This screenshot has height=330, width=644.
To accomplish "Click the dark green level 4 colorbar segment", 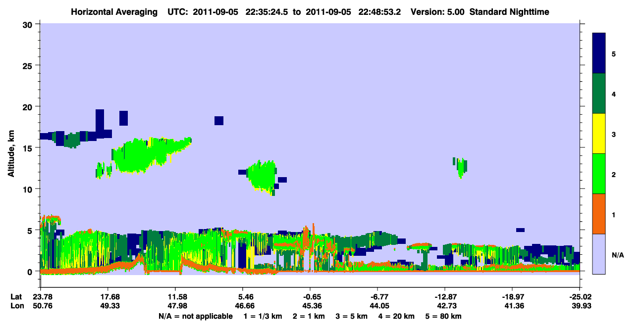I will tap(599, 94).
